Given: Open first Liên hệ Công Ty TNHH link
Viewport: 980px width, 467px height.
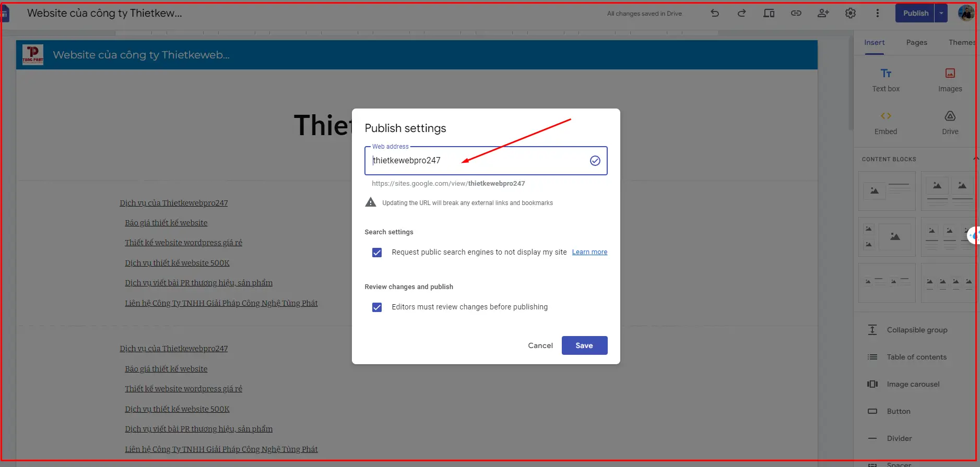Looking at the screenshot, I should [x=221, y=303].
